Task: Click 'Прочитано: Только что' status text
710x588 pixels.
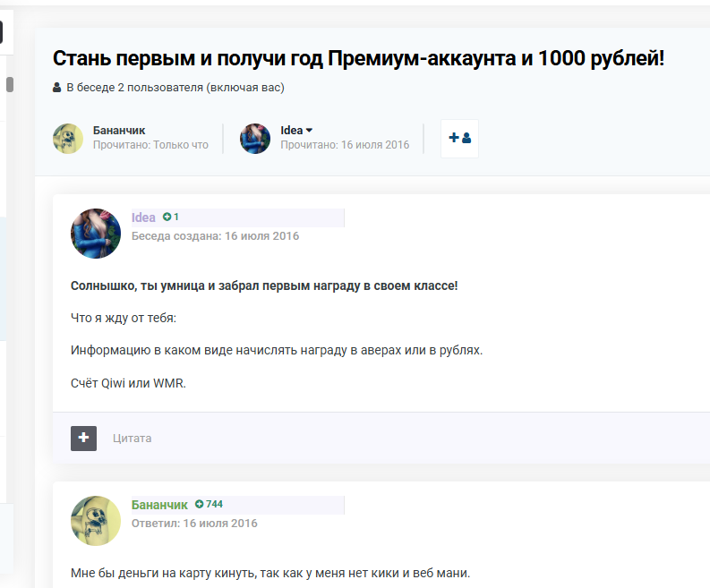Action: (x=150, y=145)
